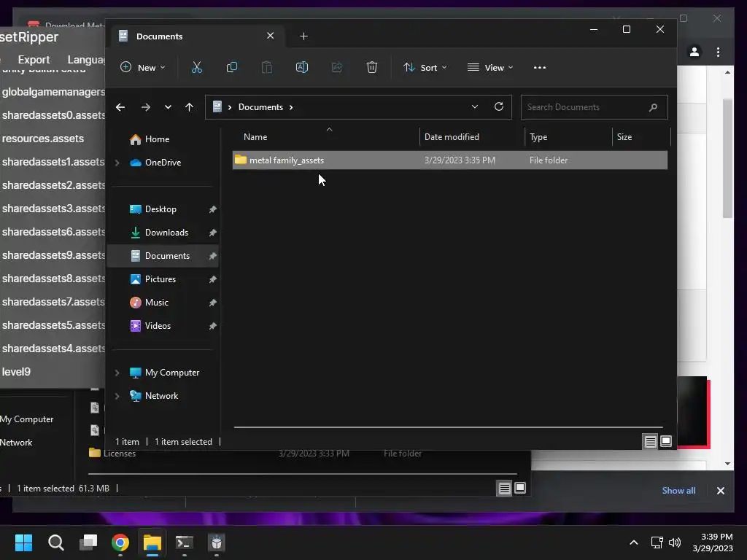Image resolution: width=747 pixels, height=560 pixels.
Task: Open the Sort dropdown
Action: coord(425,68)
